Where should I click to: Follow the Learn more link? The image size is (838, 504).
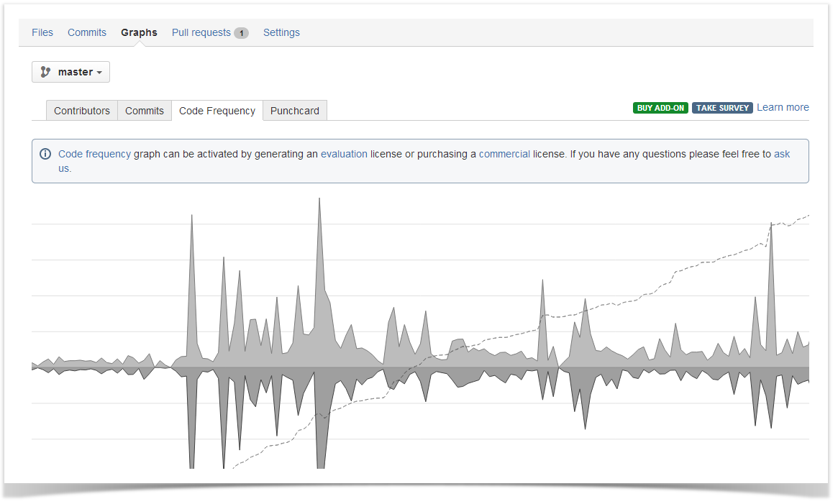tap(783, 107)
